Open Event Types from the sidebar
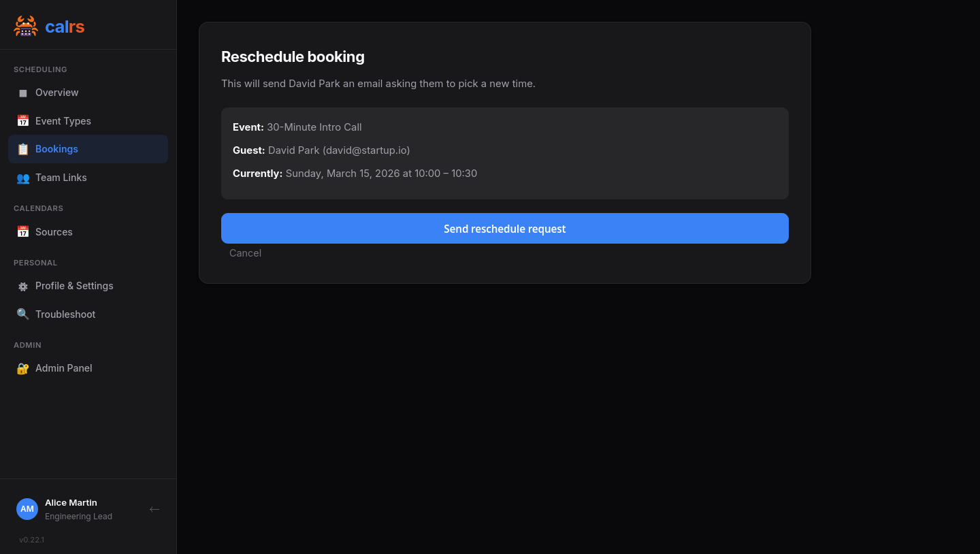This screenshot has width=980, height=554. [x=64, y=120]
